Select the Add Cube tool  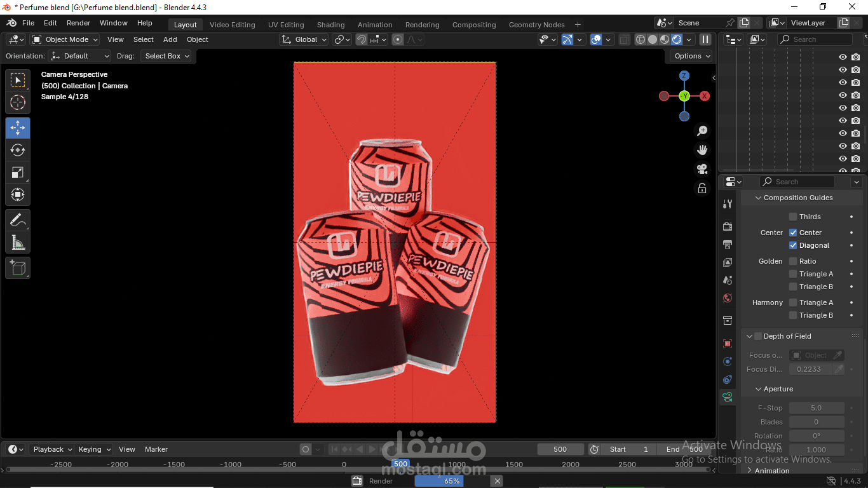18,268
